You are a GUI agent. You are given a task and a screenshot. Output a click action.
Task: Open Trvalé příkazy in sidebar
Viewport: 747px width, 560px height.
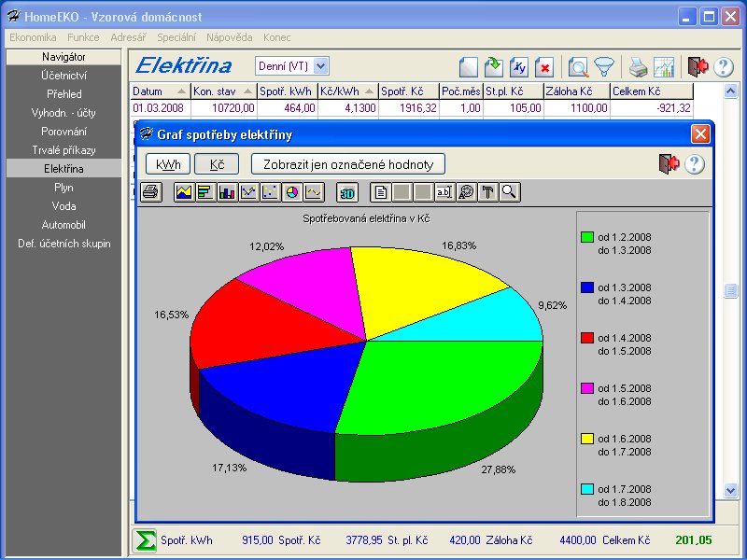point(63,150)
